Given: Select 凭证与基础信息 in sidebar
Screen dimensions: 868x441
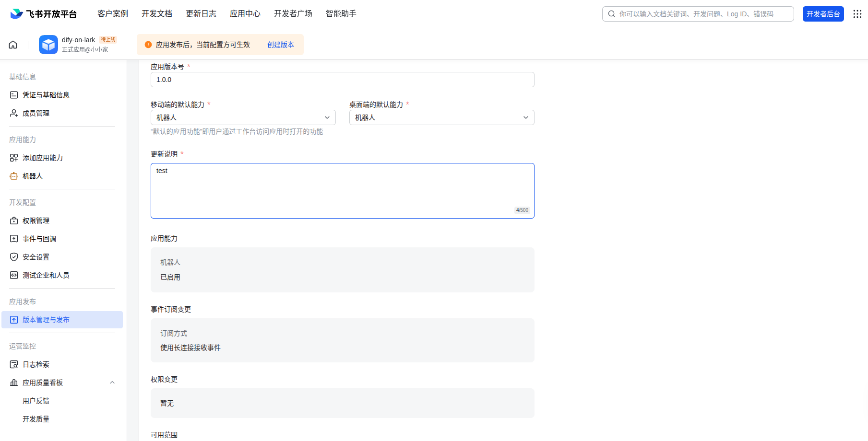Looking at the screenshot, I should click(x=46, y=94).
